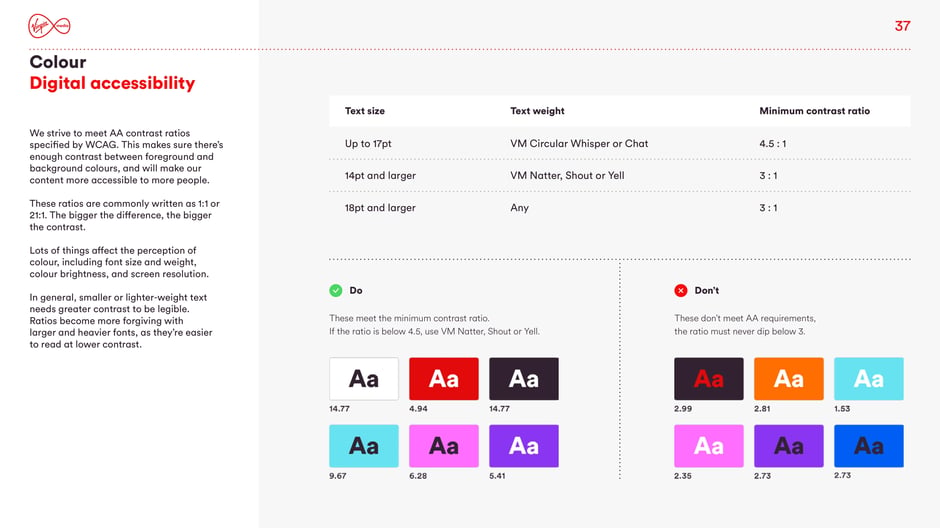
Task: Select the white swatch labeled 14.77
Action: tap(363, 379)
